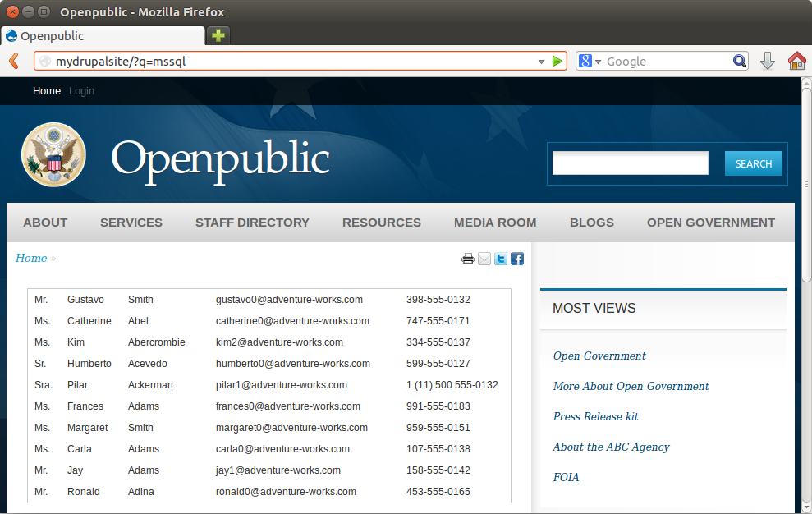
Task: Select catherine0@adventure-works.com email cell
Action: 292,321
